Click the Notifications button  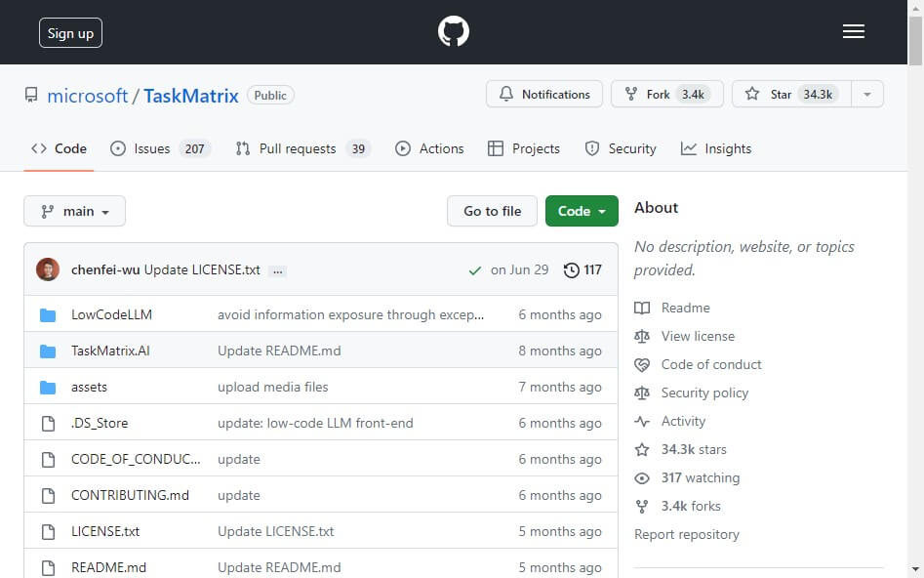tap(544, 95)
